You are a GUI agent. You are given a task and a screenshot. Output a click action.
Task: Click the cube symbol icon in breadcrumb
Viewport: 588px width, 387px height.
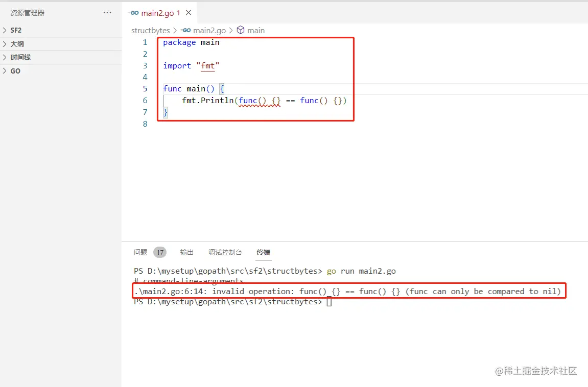click(x=241, y=30)
